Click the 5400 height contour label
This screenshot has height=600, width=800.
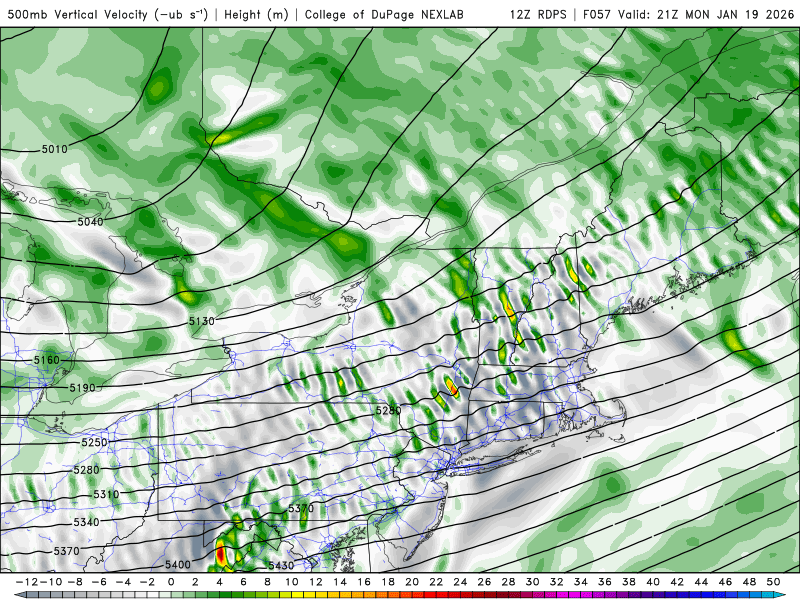coord(178,565)
